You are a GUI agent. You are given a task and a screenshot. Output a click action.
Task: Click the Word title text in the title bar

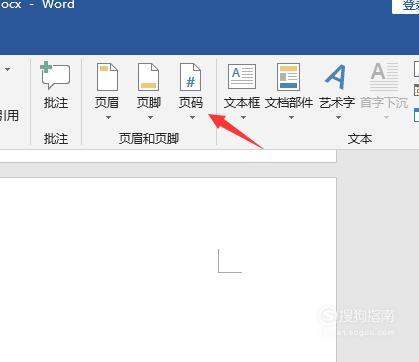click(x=58, y=5)
